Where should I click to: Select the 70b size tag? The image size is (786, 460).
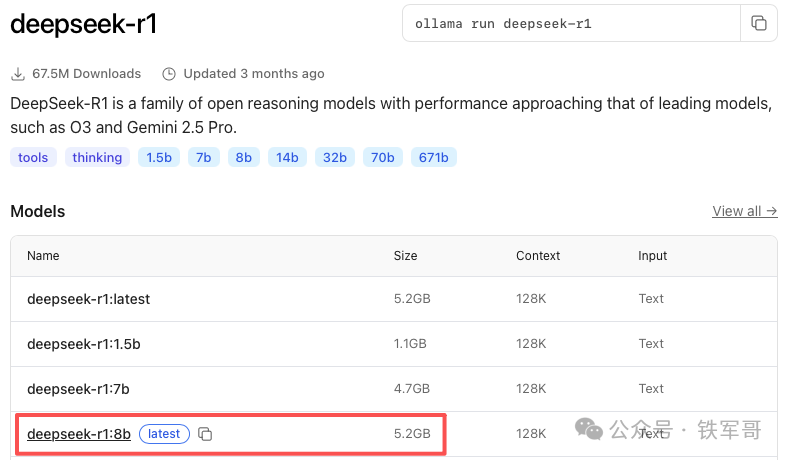[x=381, y=157]
